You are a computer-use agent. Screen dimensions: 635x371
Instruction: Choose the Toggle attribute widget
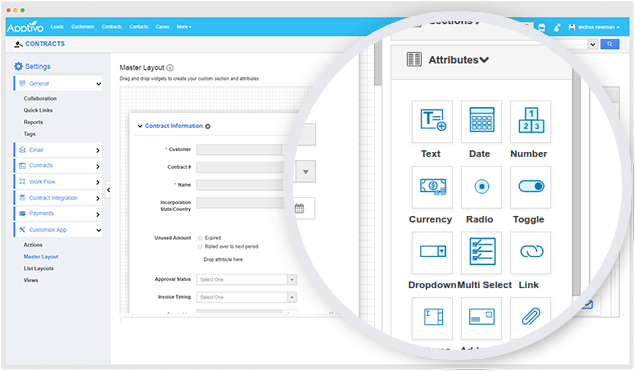pos(531,187)
